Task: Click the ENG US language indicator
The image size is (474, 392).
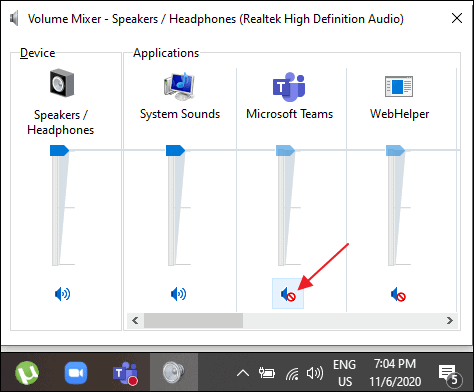Action: 344,373
